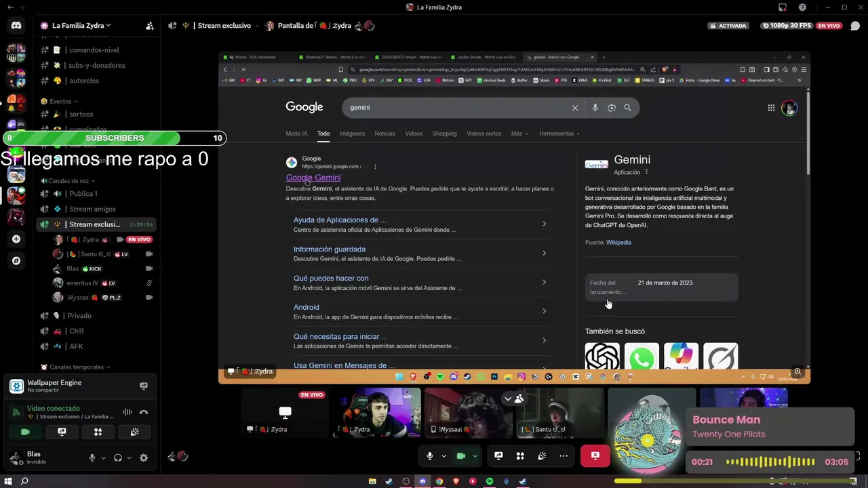
Task: Open headphones output options arrow in user panel
Action: 129,458
